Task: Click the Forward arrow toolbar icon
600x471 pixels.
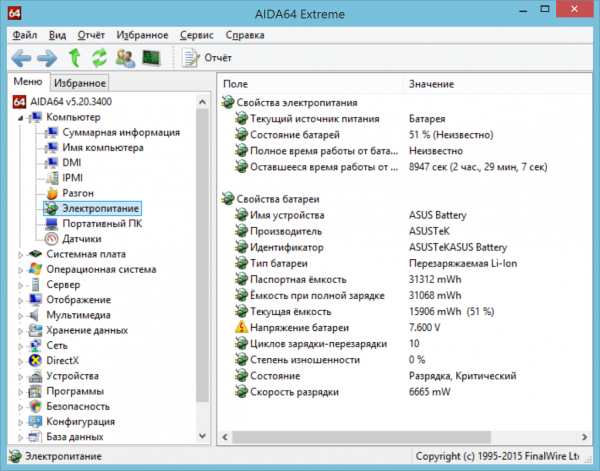Action: (x=47, y=58)
